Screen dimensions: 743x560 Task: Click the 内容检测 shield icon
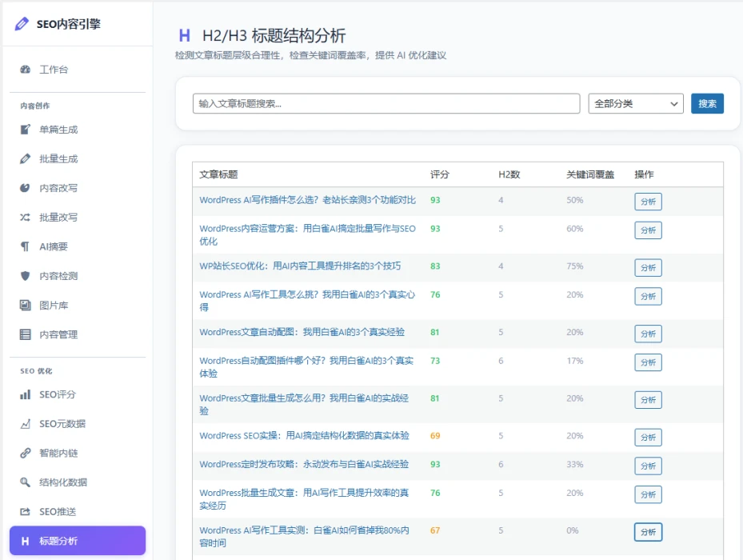coord(25,276)
